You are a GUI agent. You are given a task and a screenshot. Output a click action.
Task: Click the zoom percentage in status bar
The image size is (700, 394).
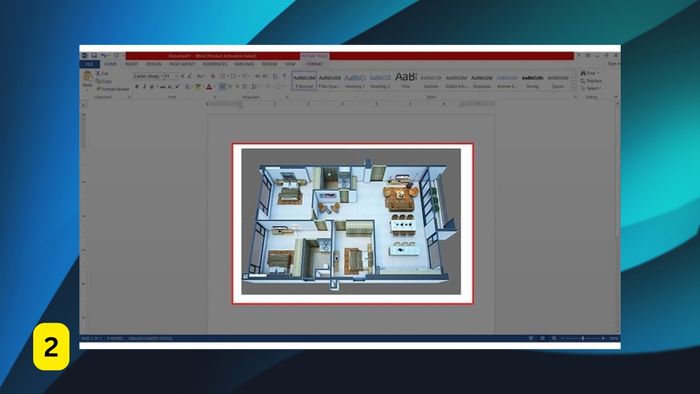coord(614,338)
